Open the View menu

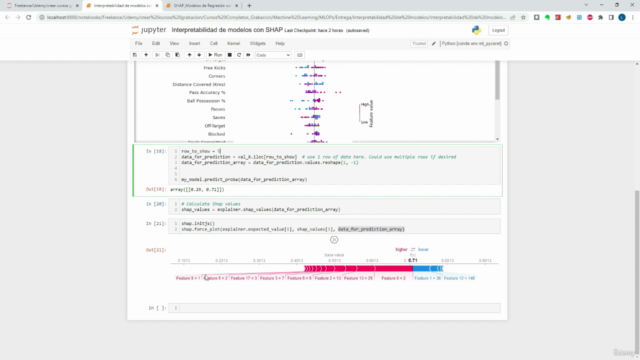coord(174,43)
